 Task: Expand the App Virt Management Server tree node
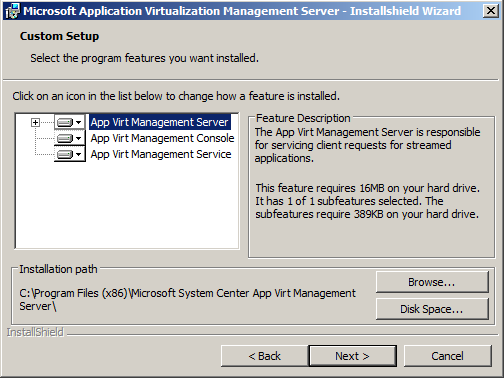35,122
